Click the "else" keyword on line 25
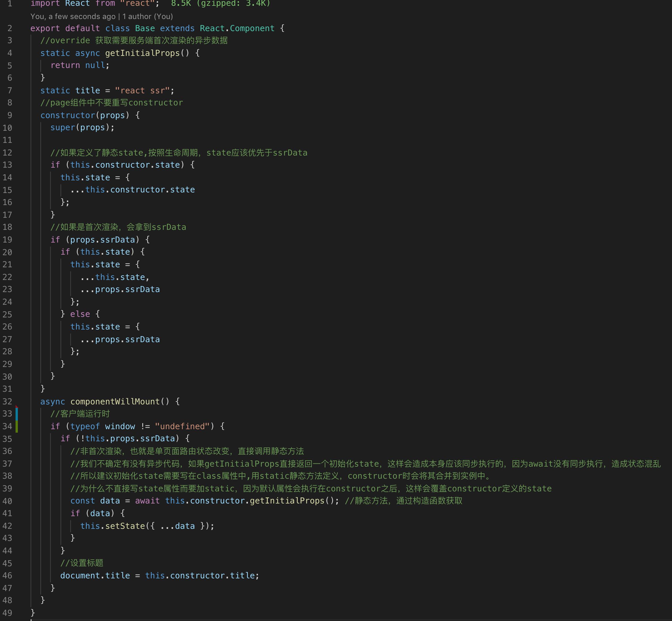Image resolution: width=672 pixels, height=621 pixels. pos(80,314)
